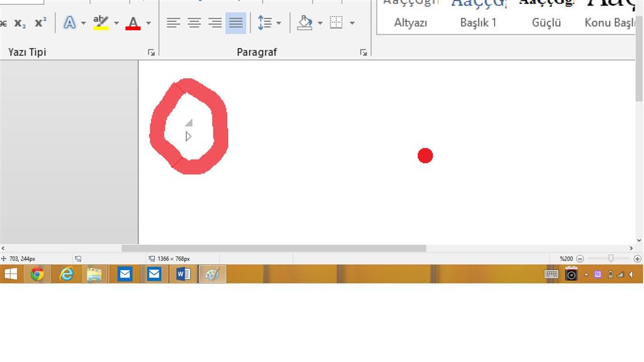
Task: Click the Text Effects letter A icon
Action: (69, 23)
